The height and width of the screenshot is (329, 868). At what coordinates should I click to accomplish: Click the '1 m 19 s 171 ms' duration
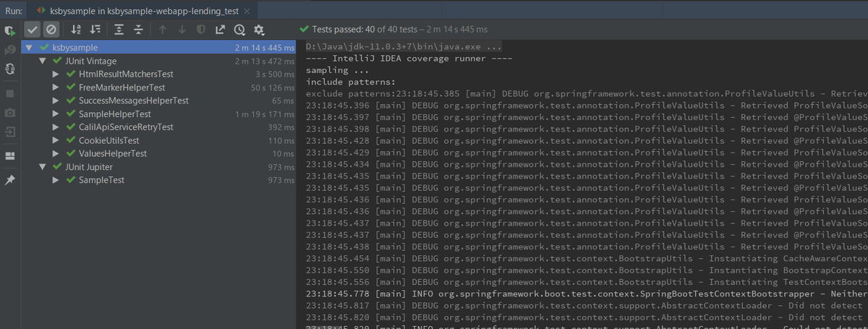[264, 114]
